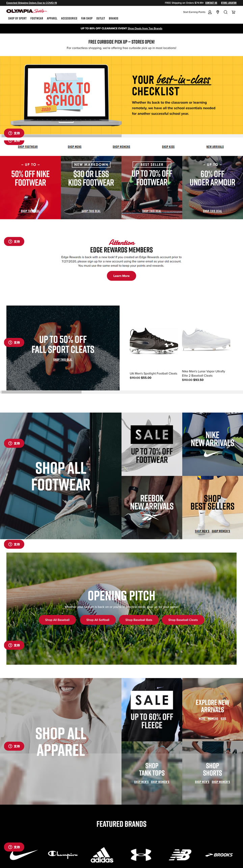Expand the Brands navigation menu

coord(113,19)
